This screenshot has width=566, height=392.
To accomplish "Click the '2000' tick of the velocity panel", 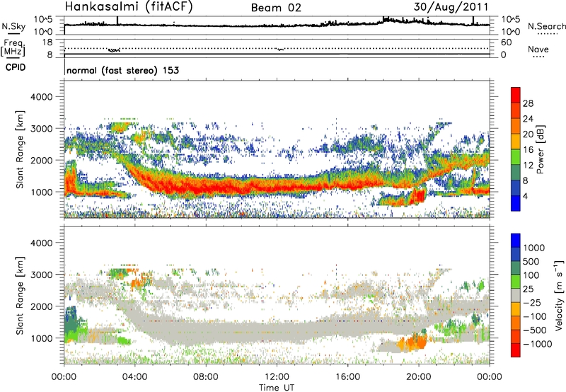I will (x=42, y=306).
